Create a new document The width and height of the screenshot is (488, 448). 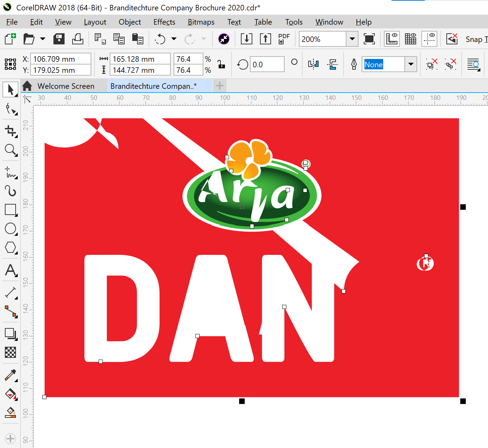[10, 39]
